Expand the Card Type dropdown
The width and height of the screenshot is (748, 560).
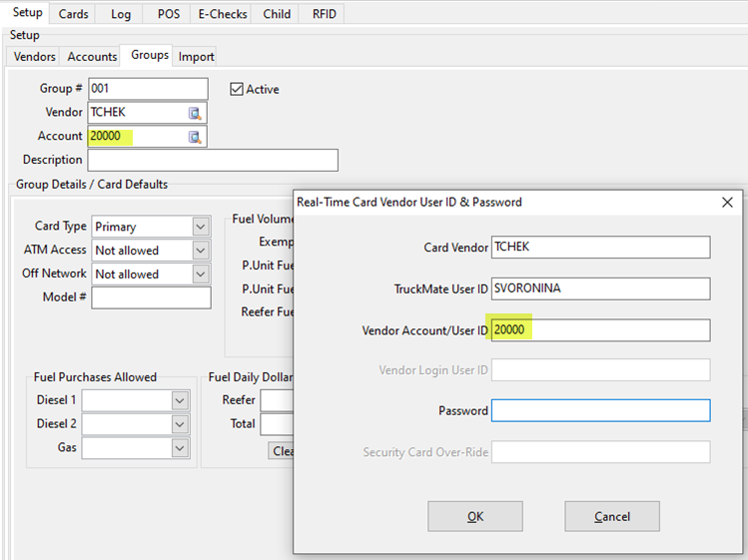tap(200, 227)
